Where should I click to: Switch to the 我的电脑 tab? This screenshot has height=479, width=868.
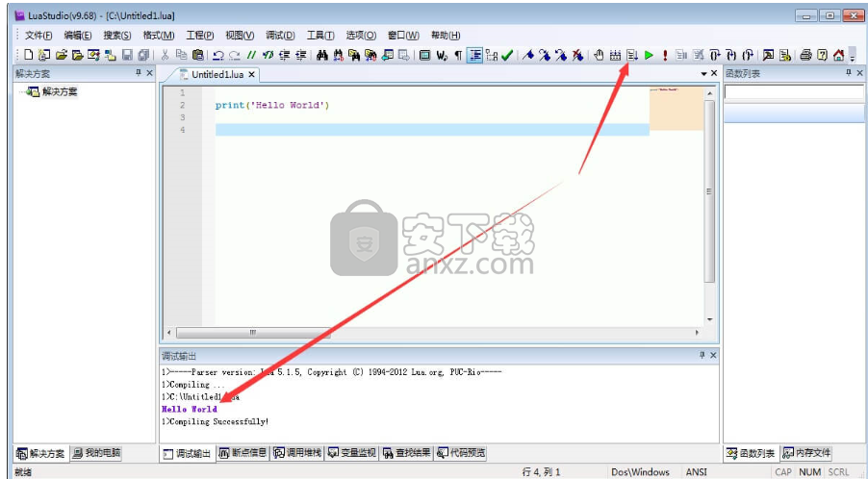pos(96,454)
